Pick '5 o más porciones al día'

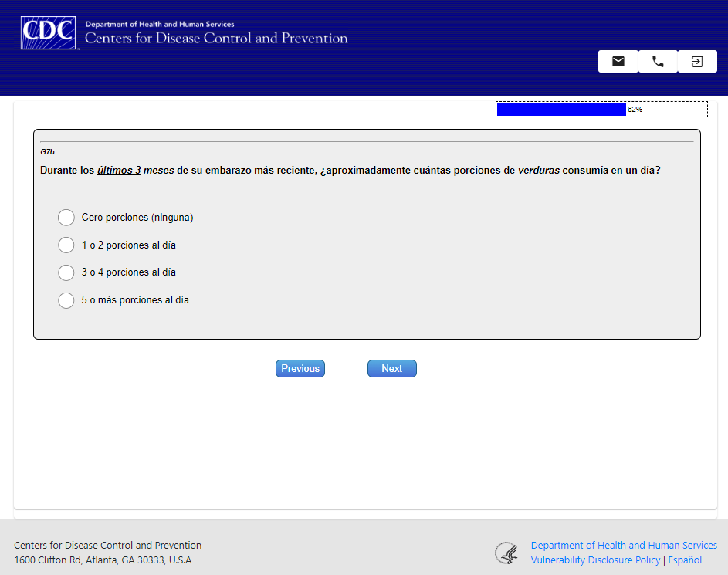66,300
